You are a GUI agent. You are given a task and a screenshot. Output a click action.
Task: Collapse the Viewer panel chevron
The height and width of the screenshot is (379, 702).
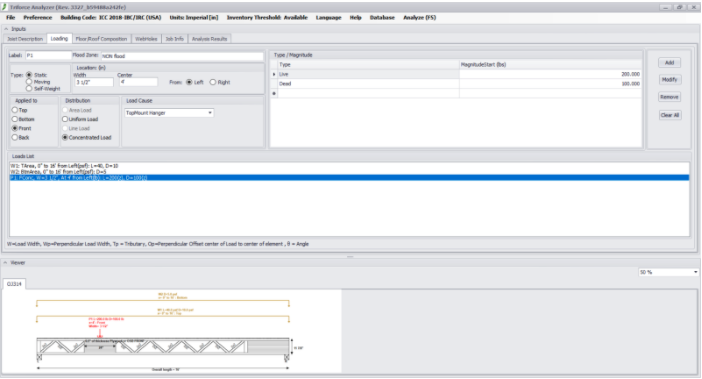click(x=5, y=263)
